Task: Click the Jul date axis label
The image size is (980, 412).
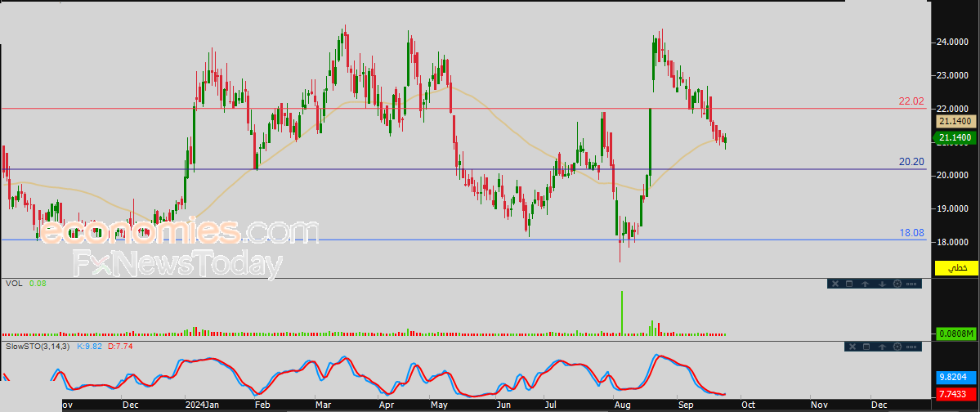Action: 550,405
